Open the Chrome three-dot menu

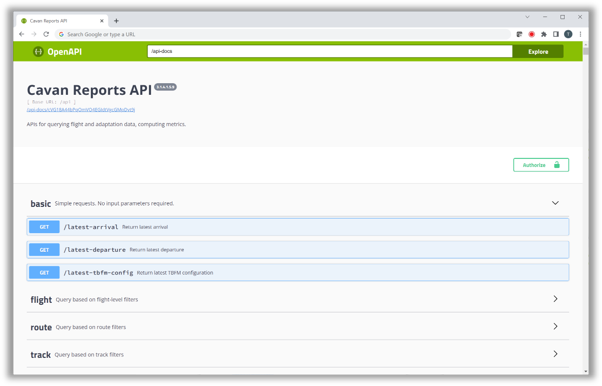coord(580,34)
